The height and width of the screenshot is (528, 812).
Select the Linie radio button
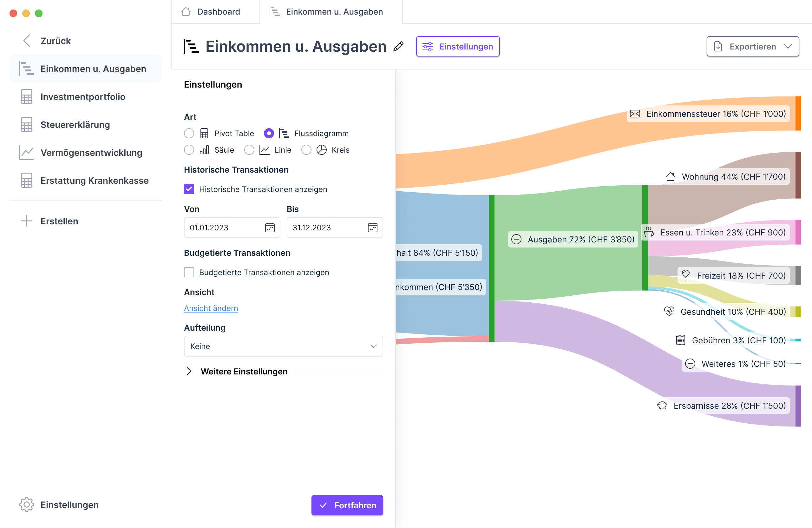click(x=249, y=150)
